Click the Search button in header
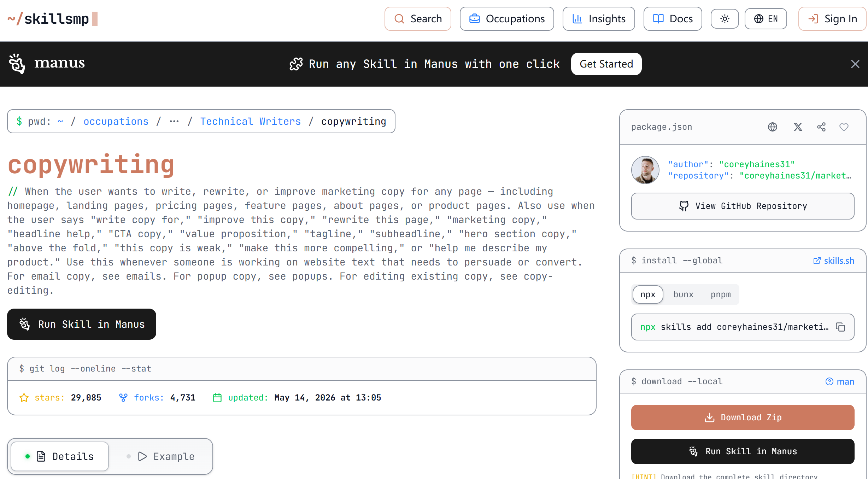868x479 pixels. [x=418, y=19]
